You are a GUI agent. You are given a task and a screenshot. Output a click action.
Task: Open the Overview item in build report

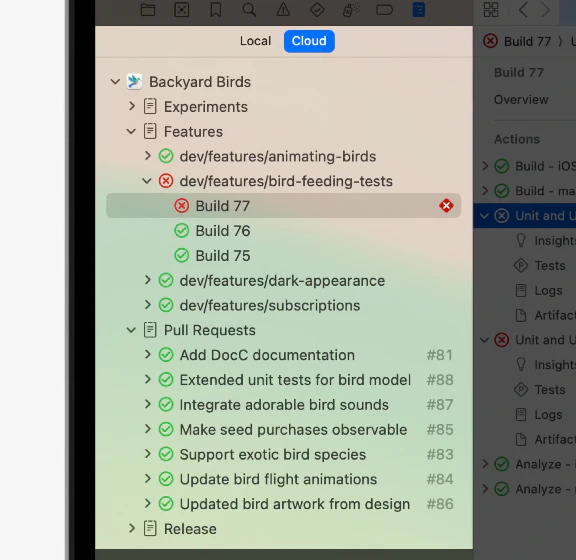click(x=521, y=100)
